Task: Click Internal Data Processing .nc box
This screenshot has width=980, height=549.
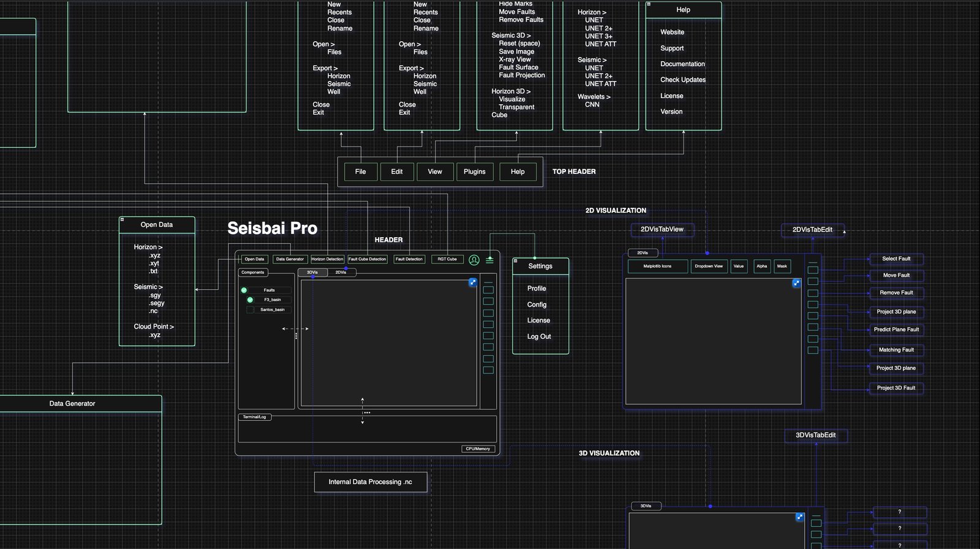Action: pyautogui.click(x=371, y=482)
